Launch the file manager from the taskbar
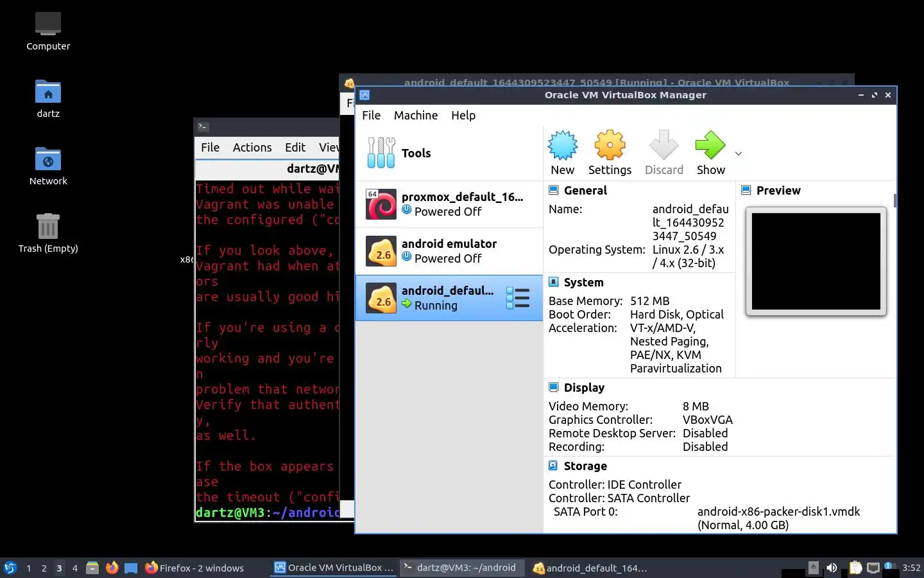924x578 pixels. click(x=92, y=568)
